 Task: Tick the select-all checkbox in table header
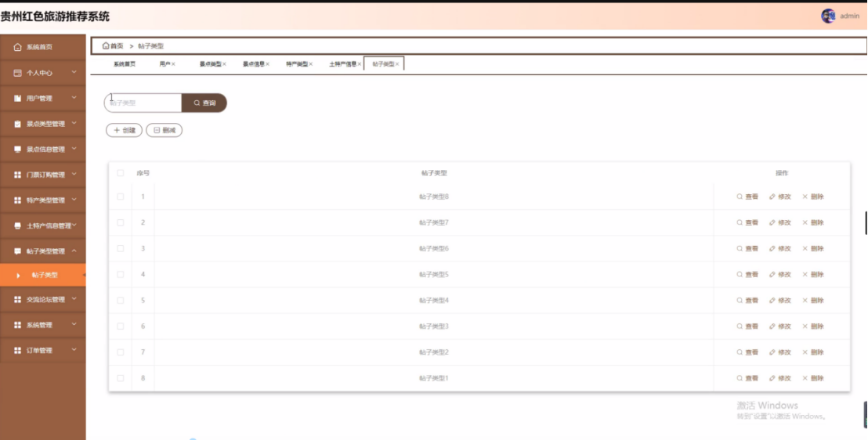[121, 173]
